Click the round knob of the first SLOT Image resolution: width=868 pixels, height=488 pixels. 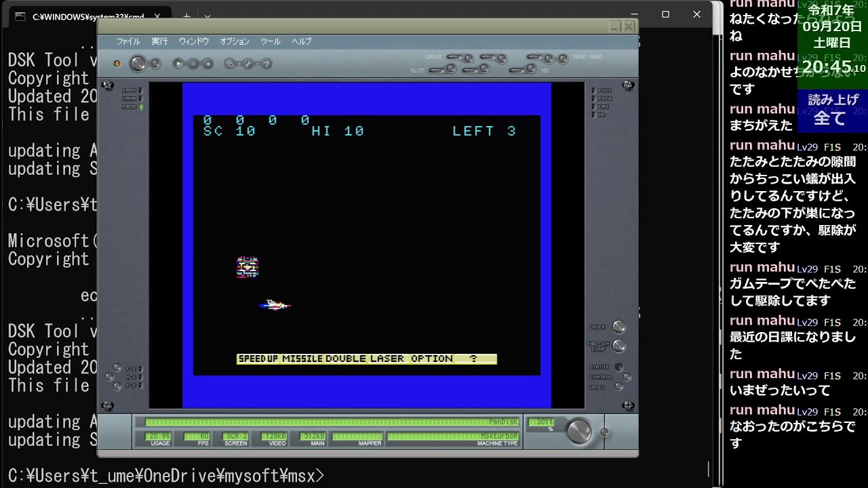pos(451,69)
